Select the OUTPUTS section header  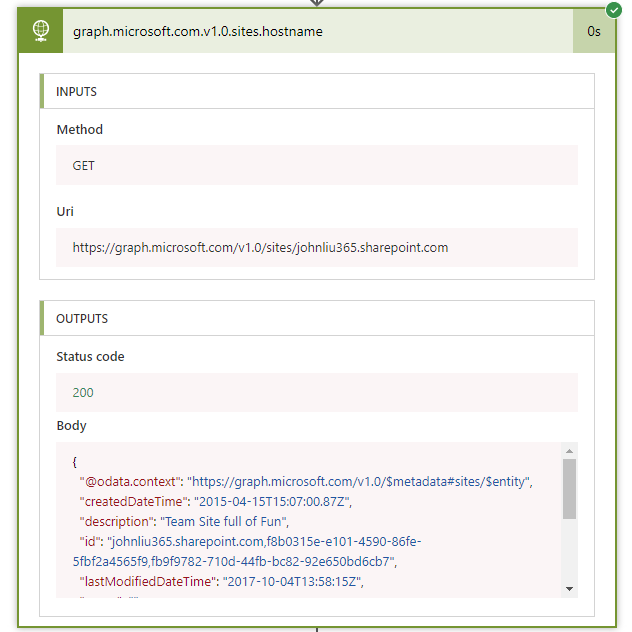(82, 319)
